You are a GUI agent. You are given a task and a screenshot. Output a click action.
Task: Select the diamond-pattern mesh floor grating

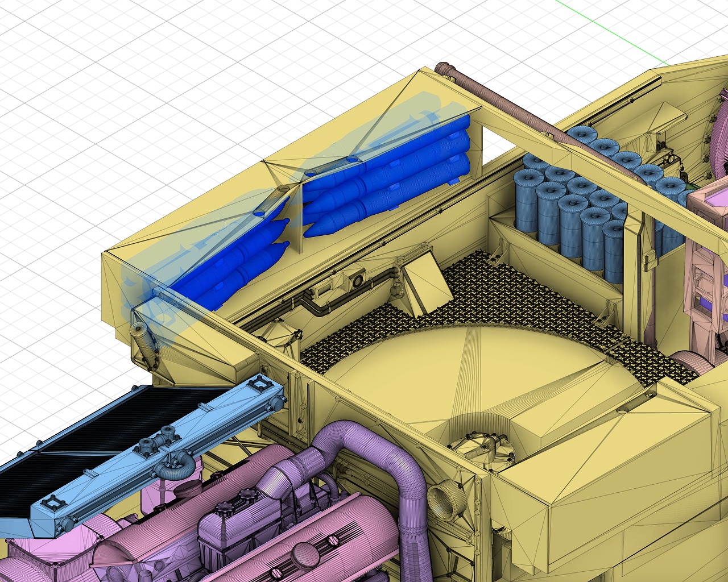[512, 290]
